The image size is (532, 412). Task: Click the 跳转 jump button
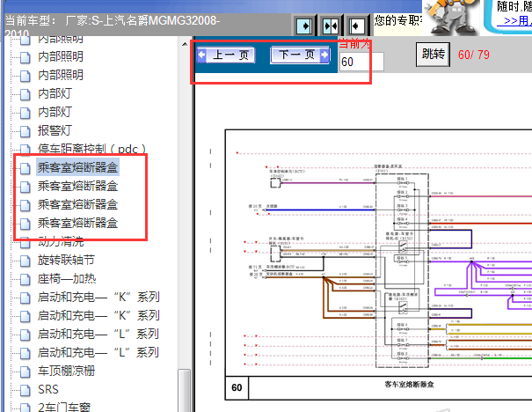pyautogui.click(x=433, y=55)
